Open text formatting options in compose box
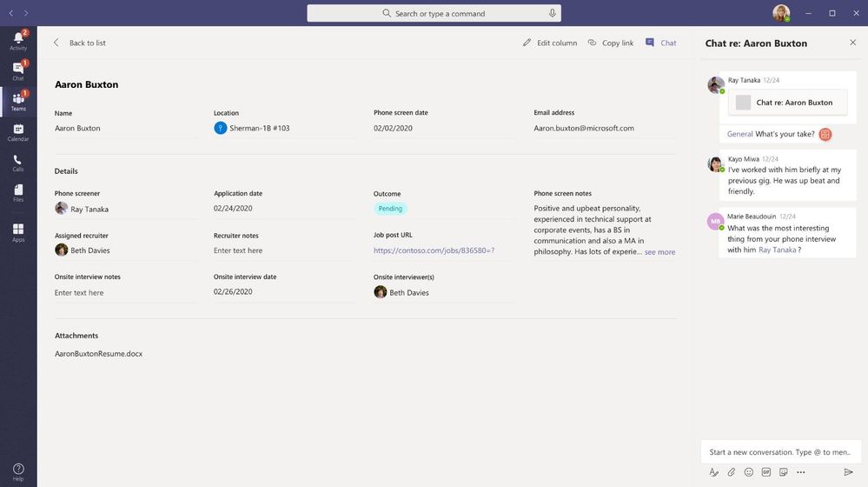Screen dimensions: 868x487 714,472
